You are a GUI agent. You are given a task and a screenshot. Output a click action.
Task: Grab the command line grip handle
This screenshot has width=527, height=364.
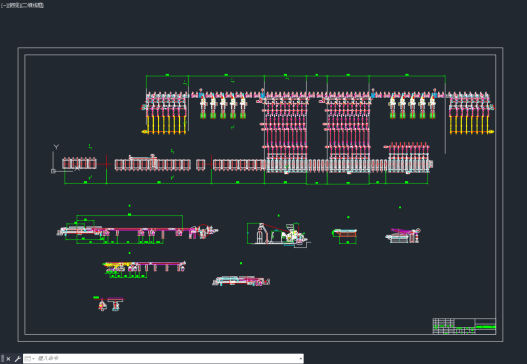click(3, 359)
